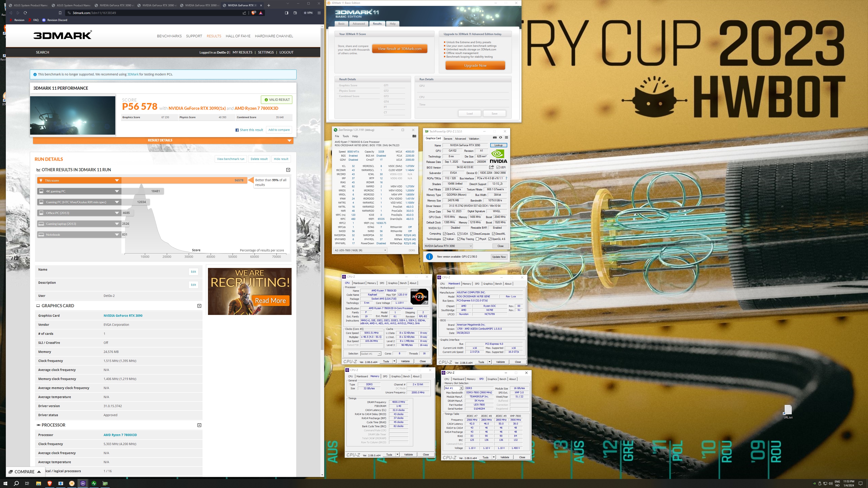The height and width of the screenshot is (488, 868).
Task: Open the BENCHMARKS menu on 3DMark site
Action: [169, 36]
